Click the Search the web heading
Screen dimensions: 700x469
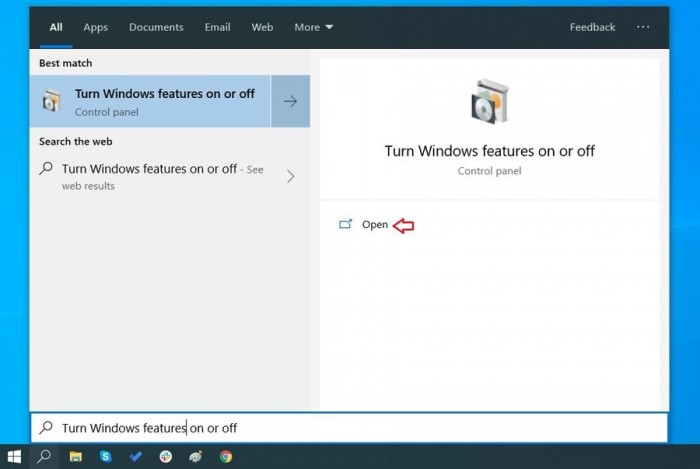tap(75, 141)
